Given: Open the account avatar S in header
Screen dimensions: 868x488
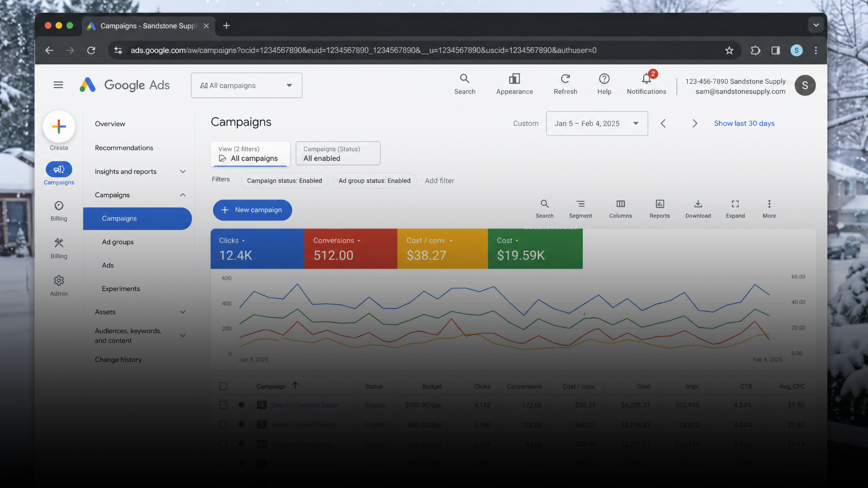Looking at the screenshot, I should (x=805, y=85).
